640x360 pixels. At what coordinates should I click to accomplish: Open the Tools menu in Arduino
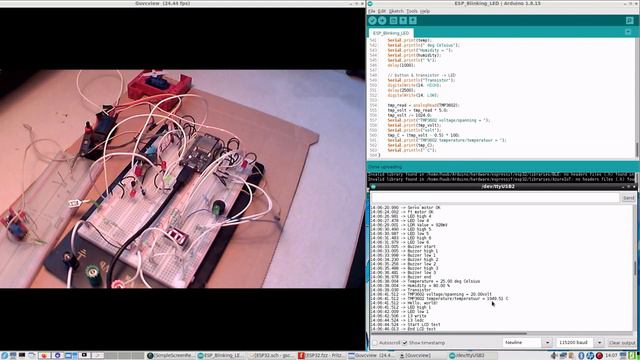coord(412,11)
